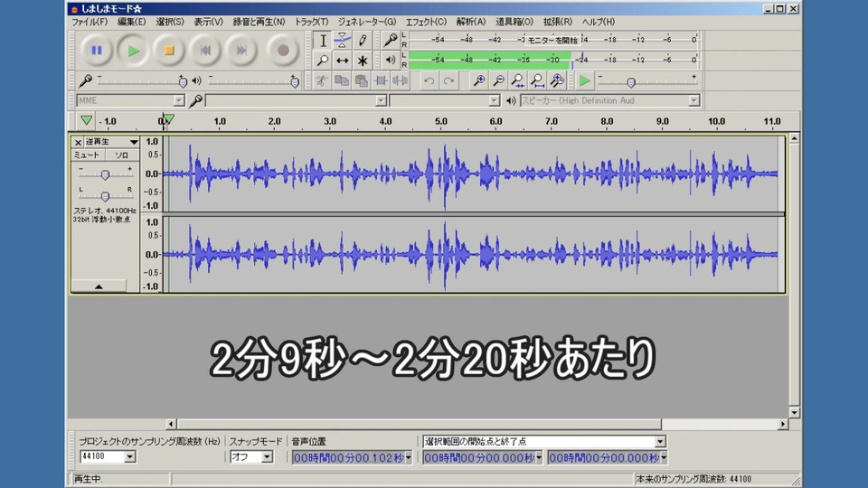The image size is (868, 488).
Task: Open the トラック(T) menu
Action: 312,22
